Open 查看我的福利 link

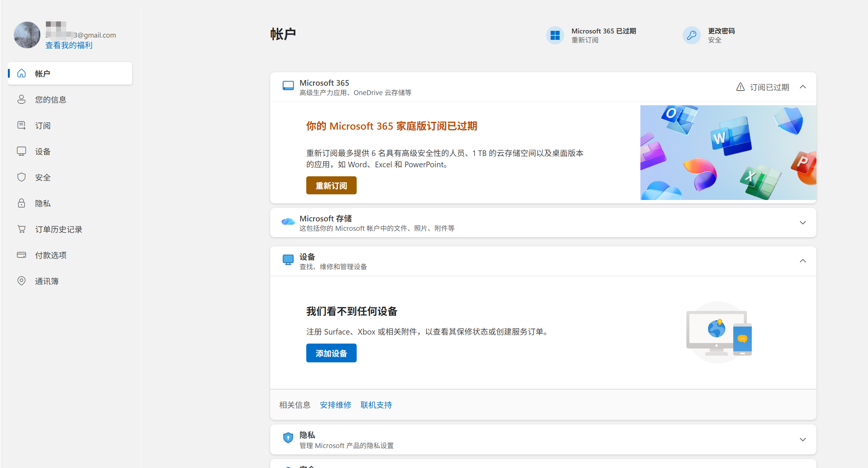pyautogui.click(x=68, y=45)
